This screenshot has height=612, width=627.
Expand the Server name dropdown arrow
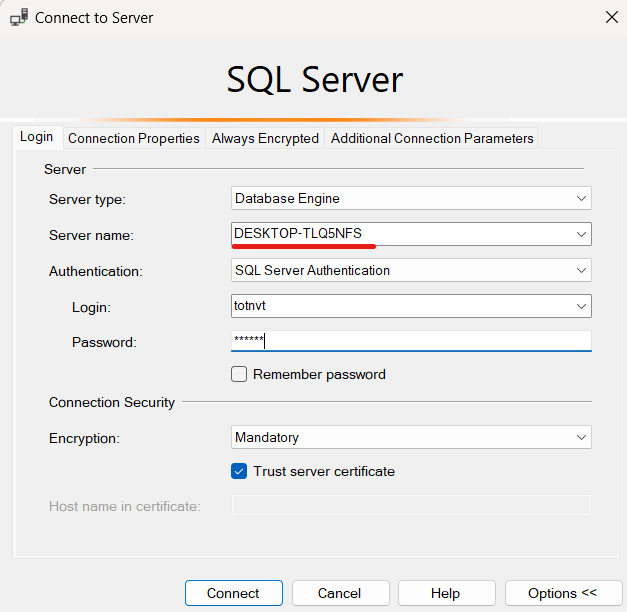[x=581, y=234]
